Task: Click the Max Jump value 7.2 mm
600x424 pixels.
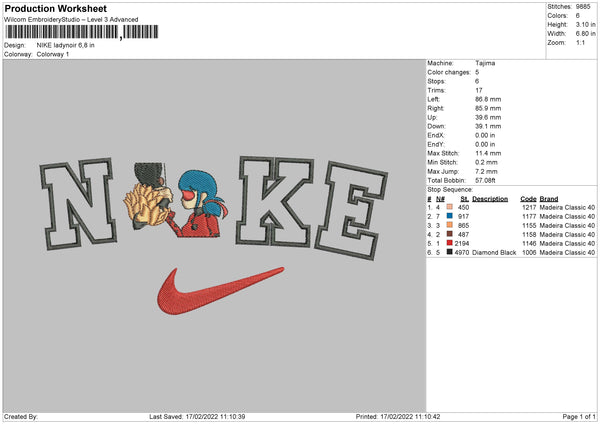Action: tap(486, 171)
